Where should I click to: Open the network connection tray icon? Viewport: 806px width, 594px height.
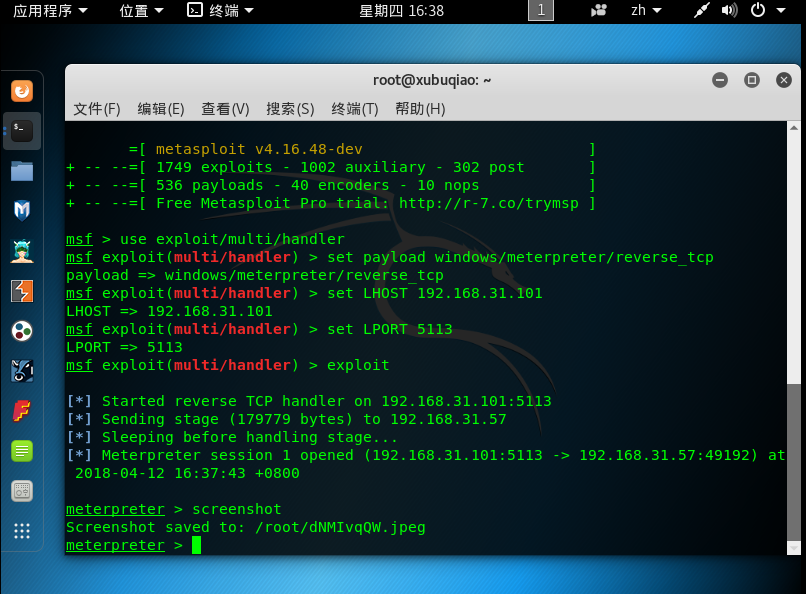(x=701, y=10)
